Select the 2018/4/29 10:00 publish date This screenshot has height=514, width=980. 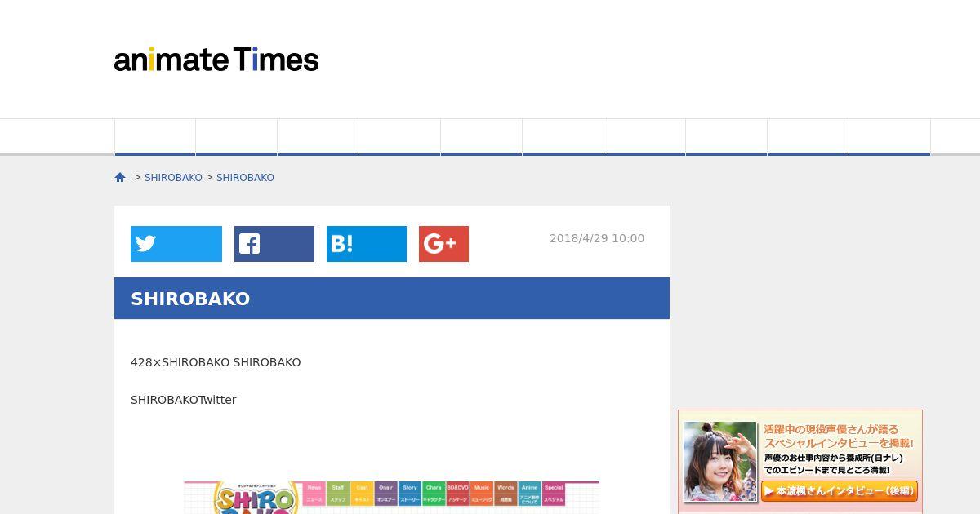597,238
